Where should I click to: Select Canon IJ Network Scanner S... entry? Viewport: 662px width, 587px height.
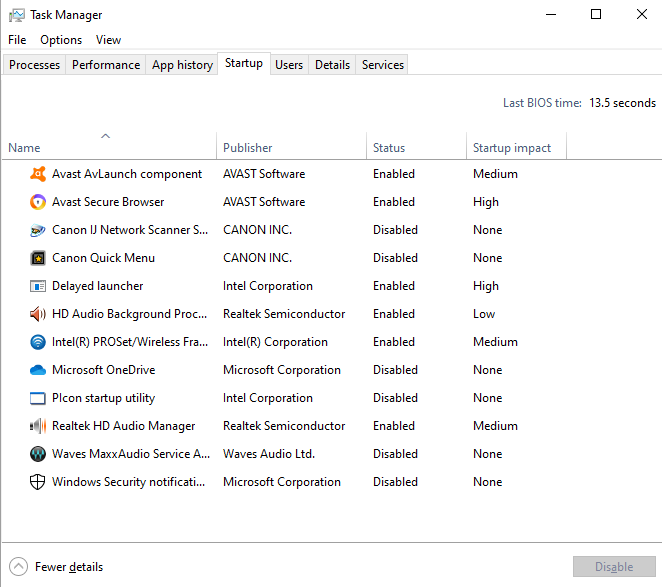coord(130,230)
